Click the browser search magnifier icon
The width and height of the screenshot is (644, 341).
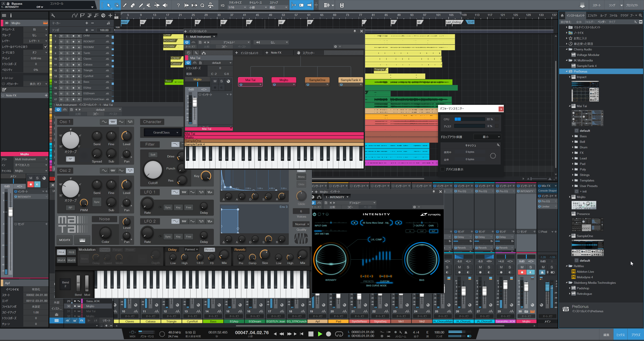(x=640, y=15)
